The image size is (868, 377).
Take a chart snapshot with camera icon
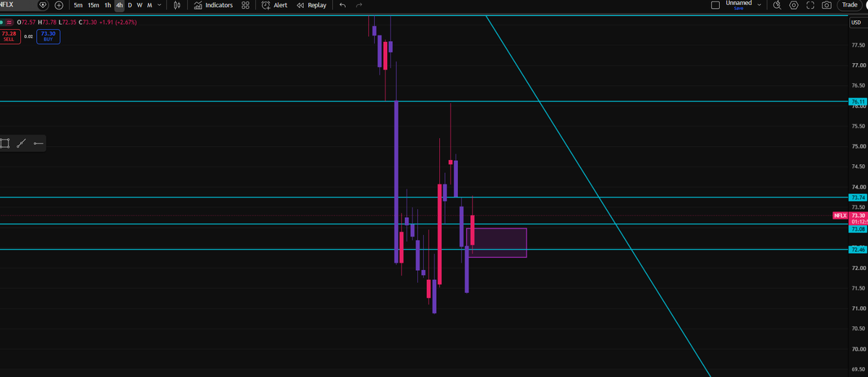pyautogui.click(x=827, y=5)
